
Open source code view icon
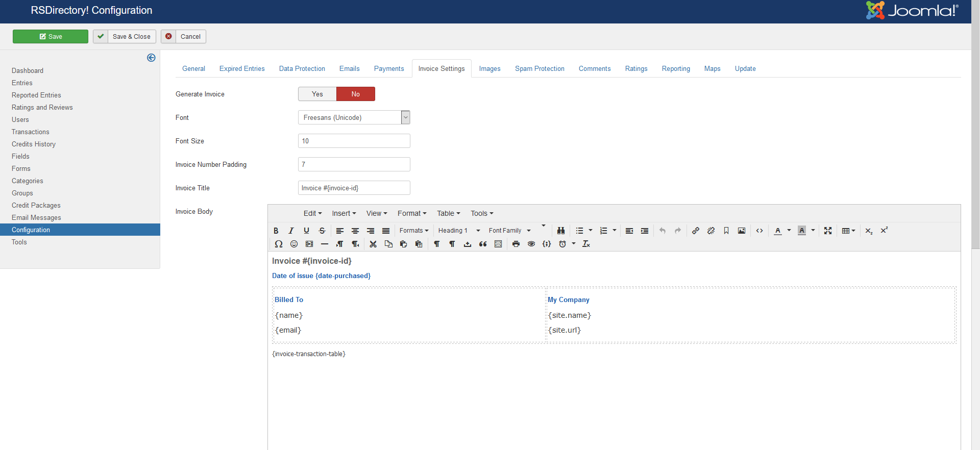coord(759,231)
